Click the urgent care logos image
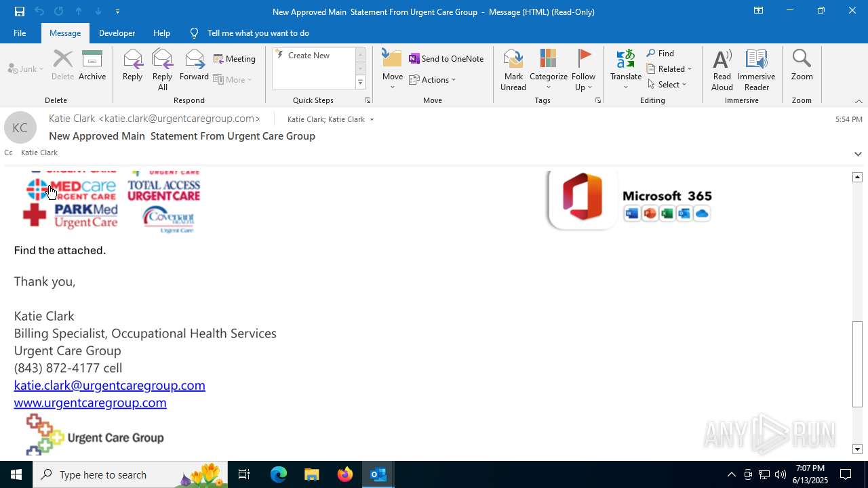This screenshot has height=488, width=868. tap(113, 201)
